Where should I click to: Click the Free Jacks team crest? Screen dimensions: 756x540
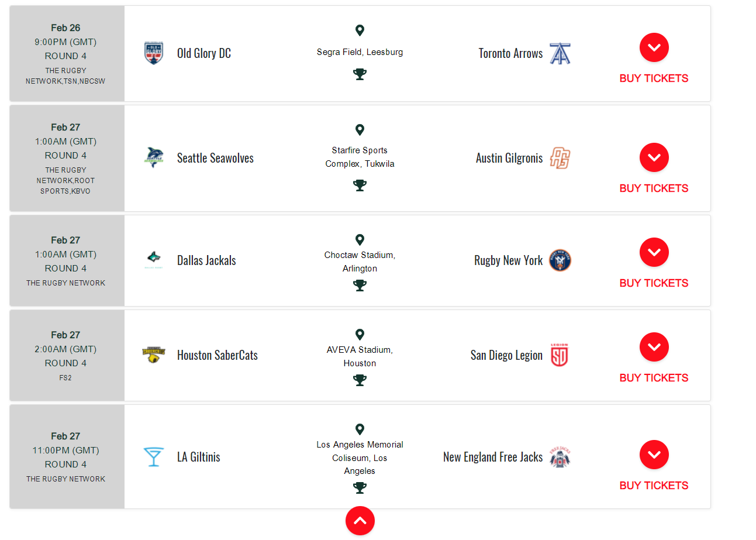560,457
